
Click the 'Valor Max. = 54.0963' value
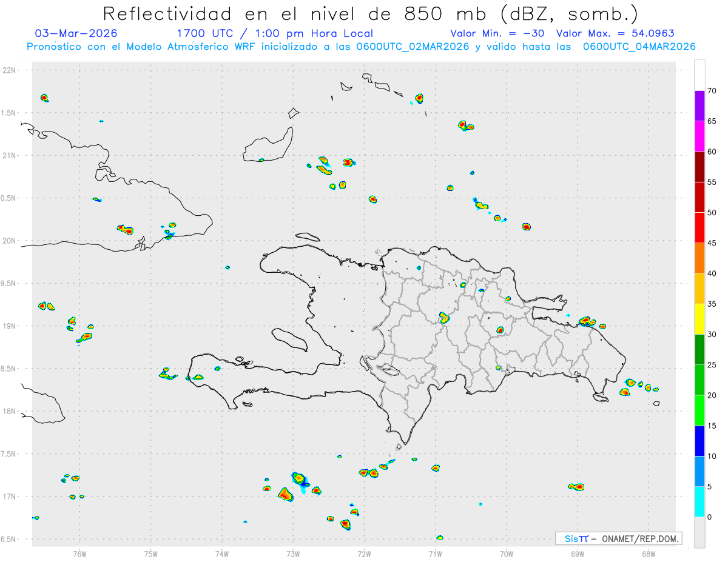615,33
